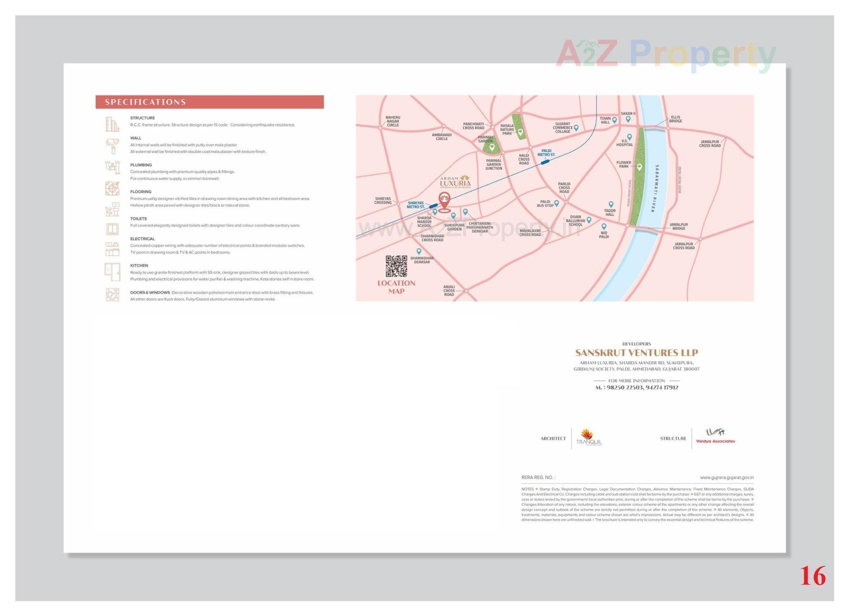Click the Shreyas Metro St. station marker
The height and width of the screenshot is (616, 849).
point(433,206)
